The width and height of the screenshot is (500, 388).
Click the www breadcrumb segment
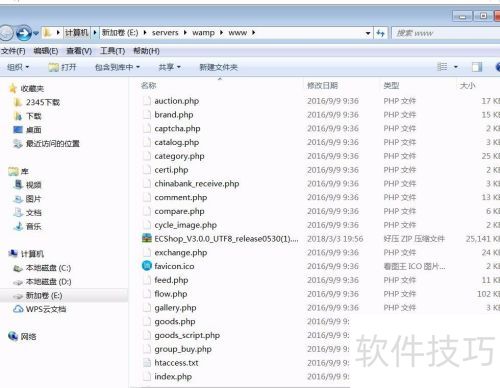click(237, 33)
